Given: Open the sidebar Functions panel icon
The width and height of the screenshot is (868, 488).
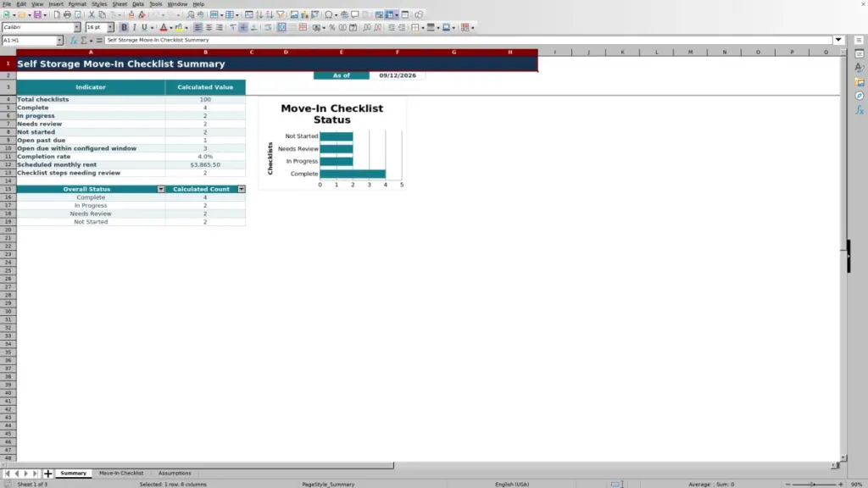Looking at the screenshot, I should (x=860, y=110).
